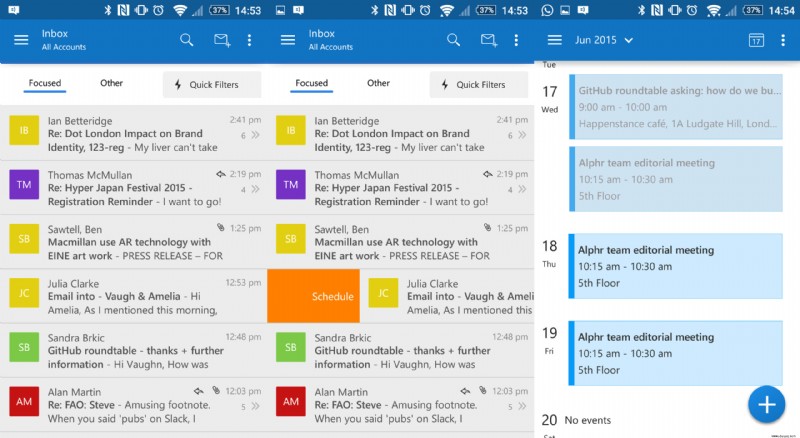The image size is (800, 438).
Task: Open Sandra Brkic GitHub roundtable email, left Inbox
Action: [x=133, y=351]
